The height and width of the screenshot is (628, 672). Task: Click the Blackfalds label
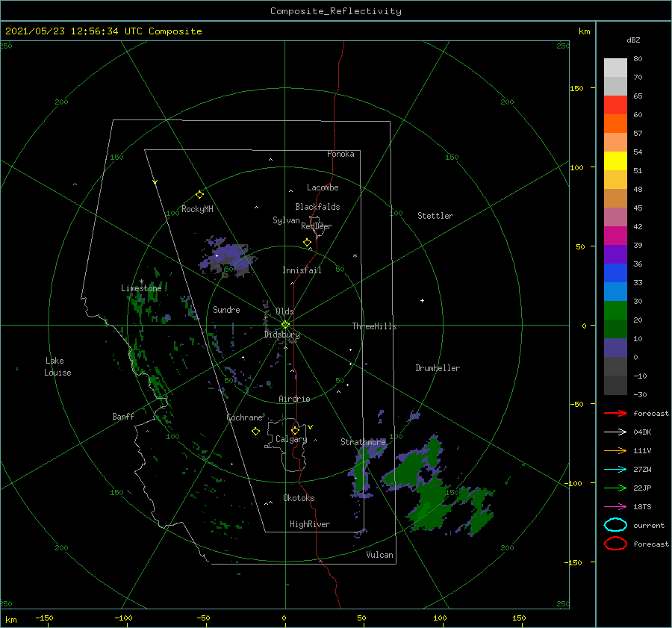click(x=317, y=207)
